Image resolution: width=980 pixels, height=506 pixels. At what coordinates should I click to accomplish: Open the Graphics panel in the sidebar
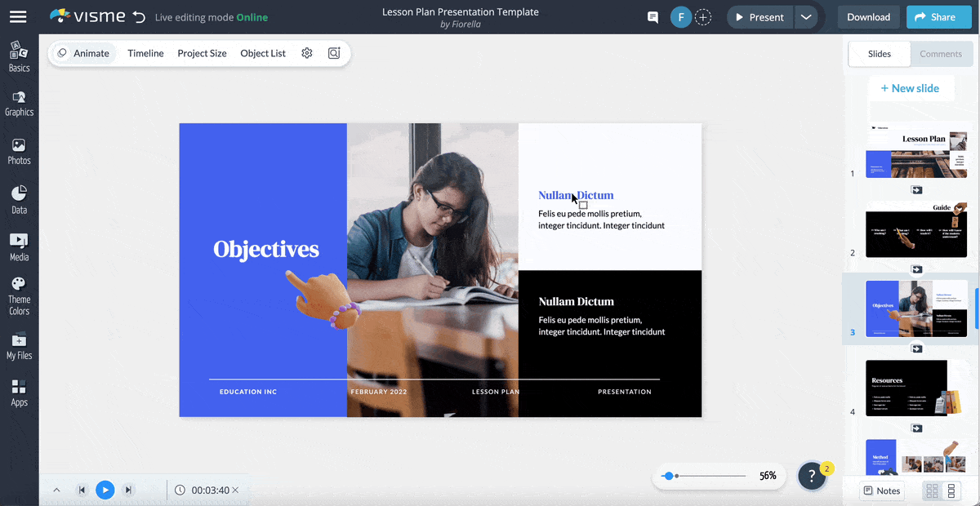pyautogui.click(x=19, y=104)
